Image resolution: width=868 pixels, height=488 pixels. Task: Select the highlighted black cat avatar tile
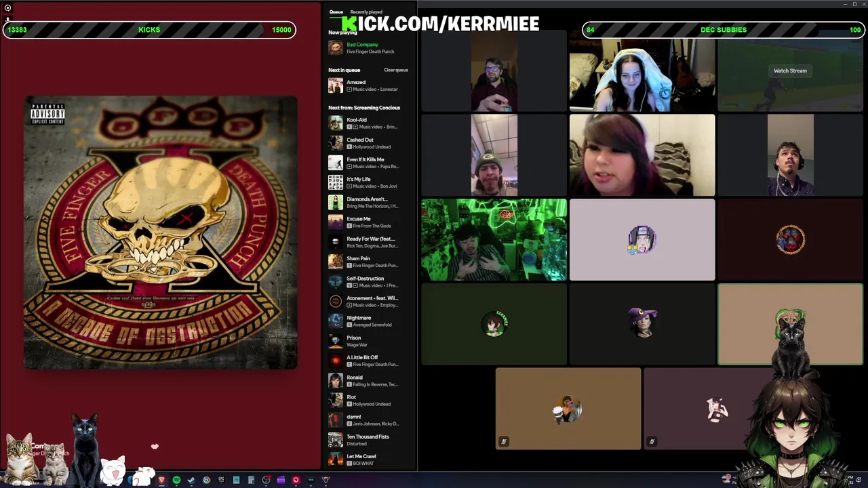pos(790,325)
